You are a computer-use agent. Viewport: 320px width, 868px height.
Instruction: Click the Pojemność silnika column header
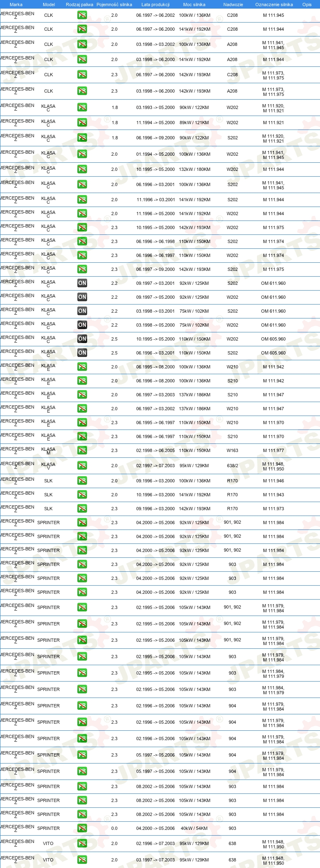tap(114, 5)
